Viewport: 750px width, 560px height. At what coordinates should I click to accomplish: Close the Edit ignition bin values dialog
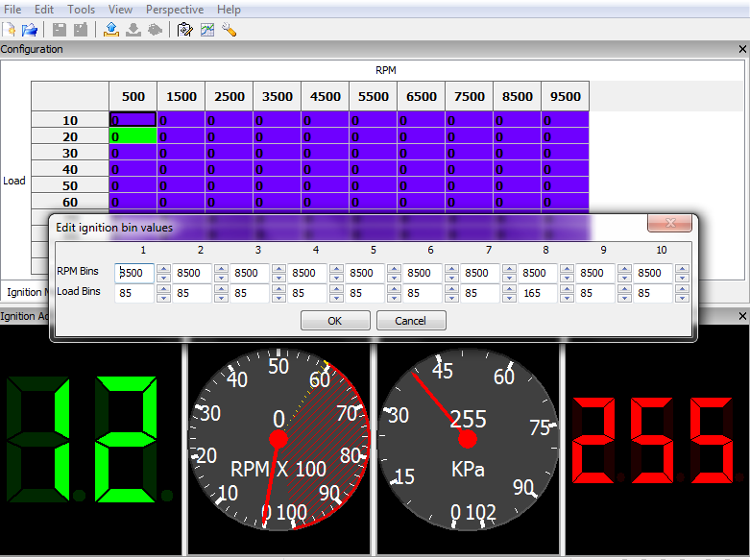[x=669, y=223]
